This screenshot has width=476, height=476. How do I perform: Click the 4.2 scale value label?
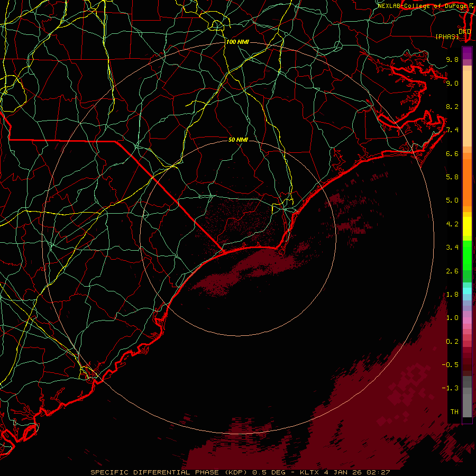[452, 224]
